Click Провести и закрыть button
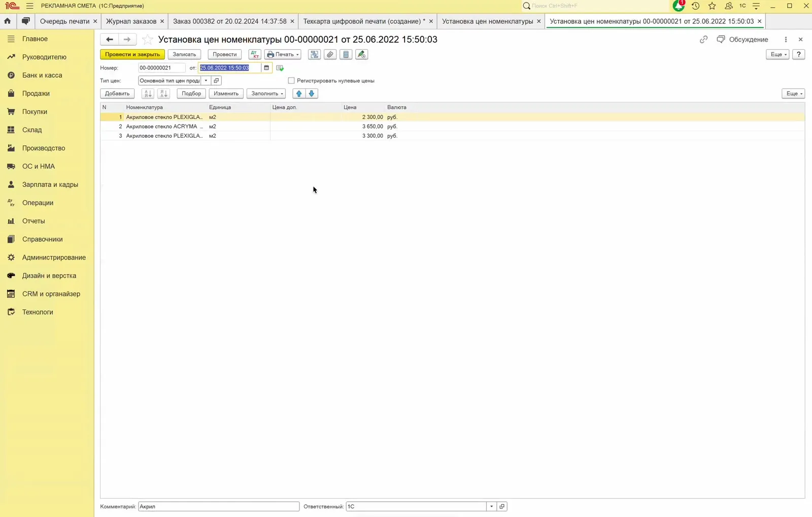Viewport: 812px width, 517px height. coord(132,54)
